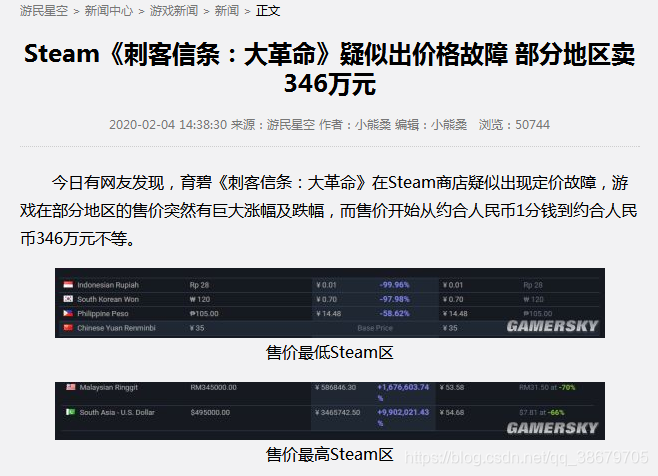
Task: Click the -97.98% discount value
Action: click(x=394, y=299)
